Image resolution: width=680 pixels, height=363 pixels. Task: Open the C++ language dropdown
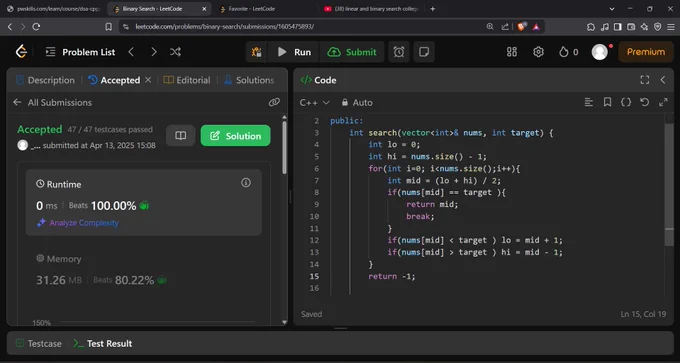click(315, 103)
